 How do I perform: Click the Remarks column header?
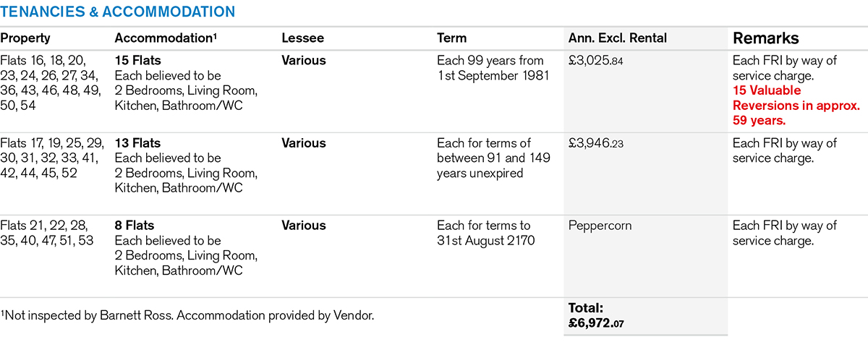click(767, 38)
